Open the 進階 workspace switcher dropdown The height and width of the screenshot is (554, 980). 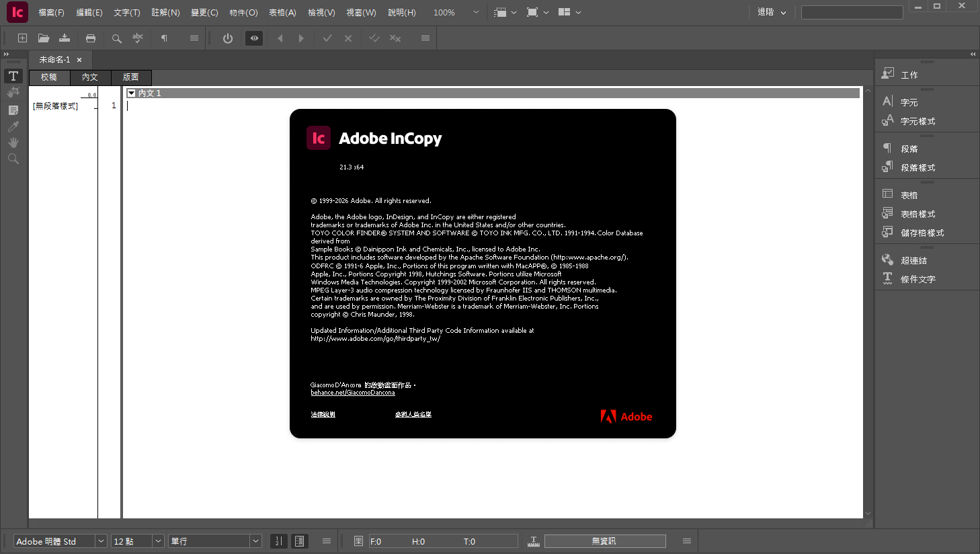tap(772, 12)
